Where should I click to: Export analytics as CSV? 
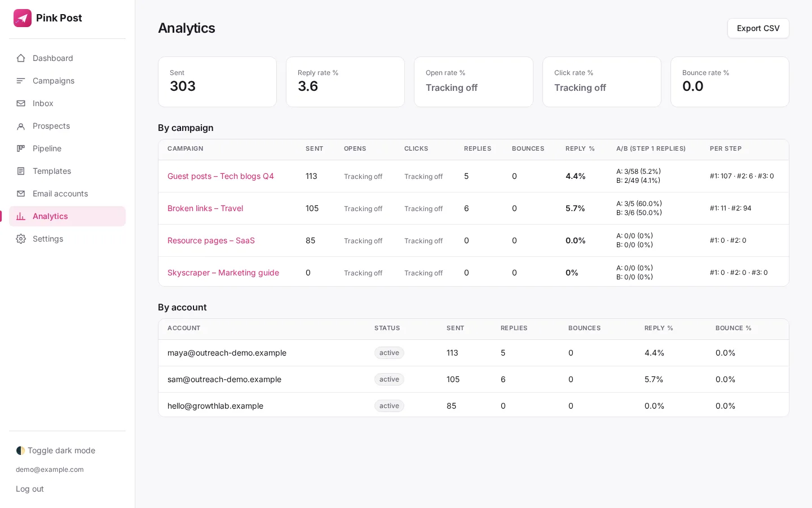758,28
